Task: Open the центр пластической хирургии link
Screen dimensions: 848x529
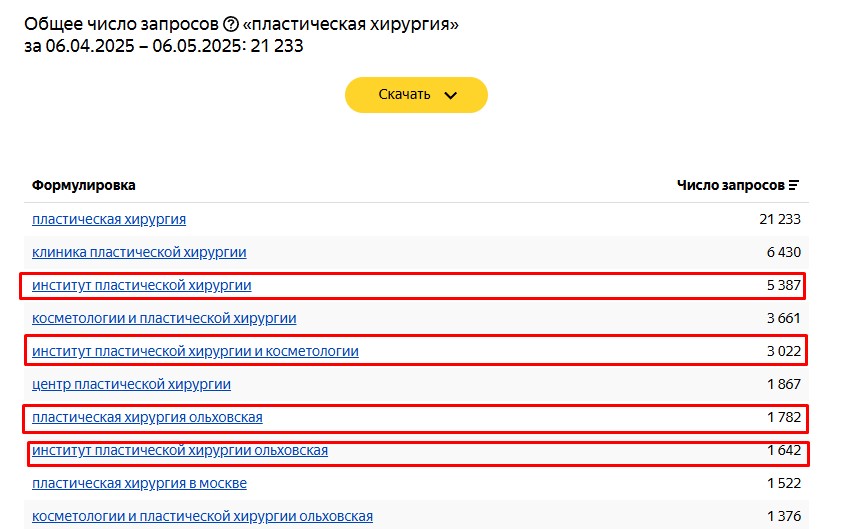Action: [131, 384]
